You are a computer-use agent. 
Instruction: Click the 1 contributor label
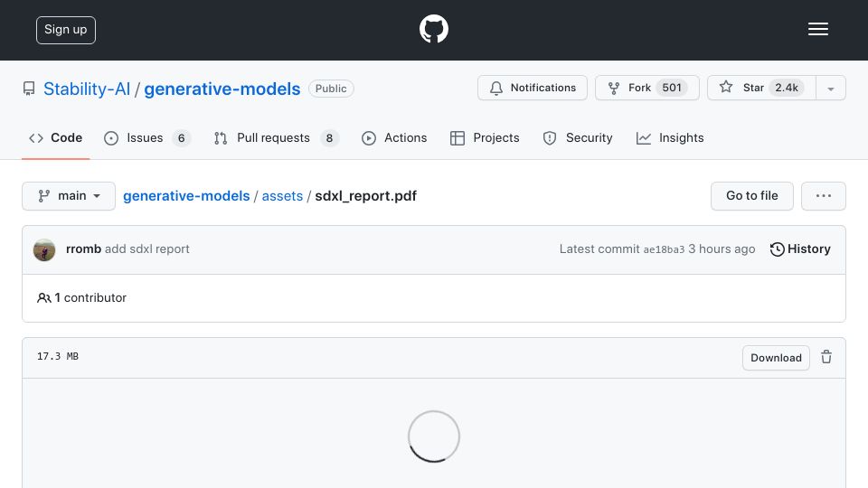point(82,297)
